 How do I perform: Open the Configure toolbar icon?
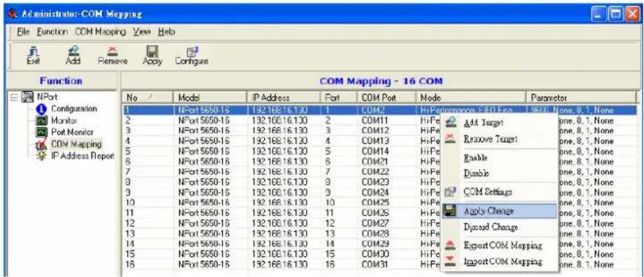pyautogui.click(x=191, y=55)
